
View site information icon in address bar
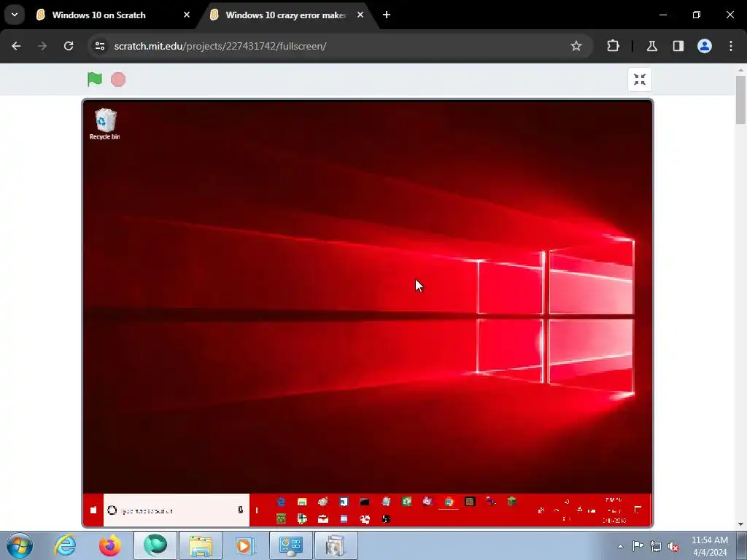point(99,46)
